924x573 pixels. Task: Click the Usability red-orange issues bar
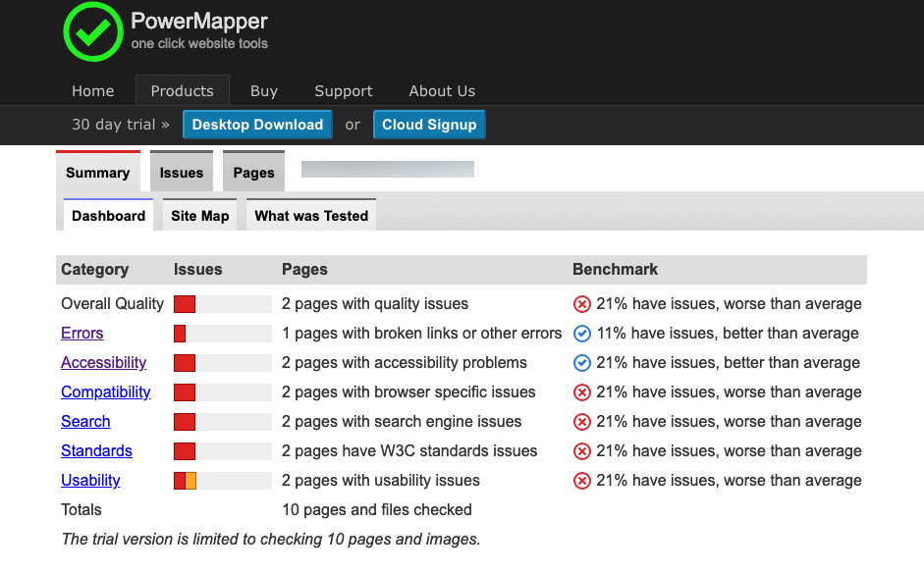223,481
